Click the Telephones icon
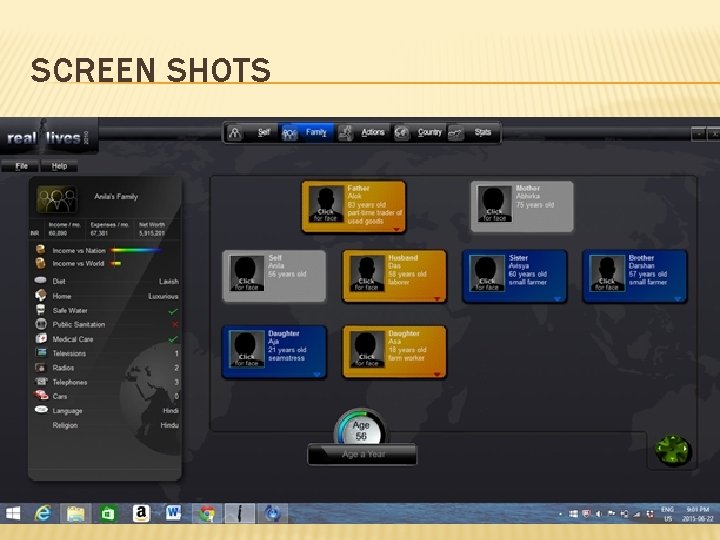Image resolution: width=720 pixels, height=540 pixels. [41, 381]
